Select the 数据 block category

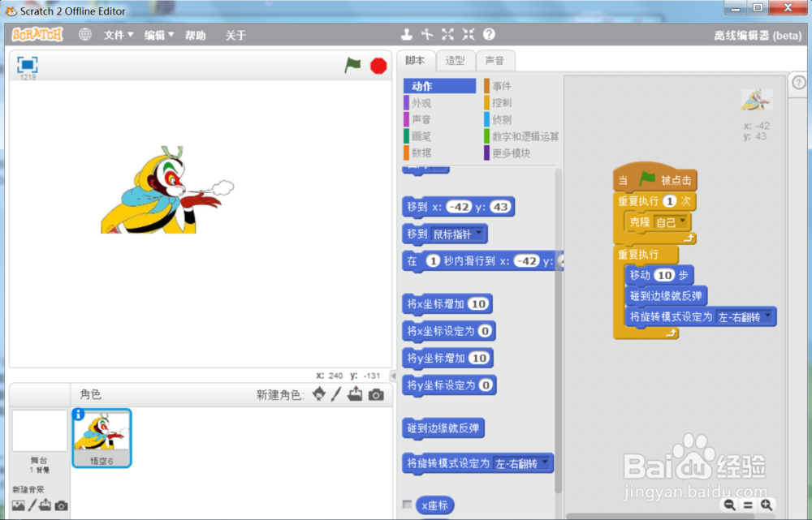(x=439, y=153)
